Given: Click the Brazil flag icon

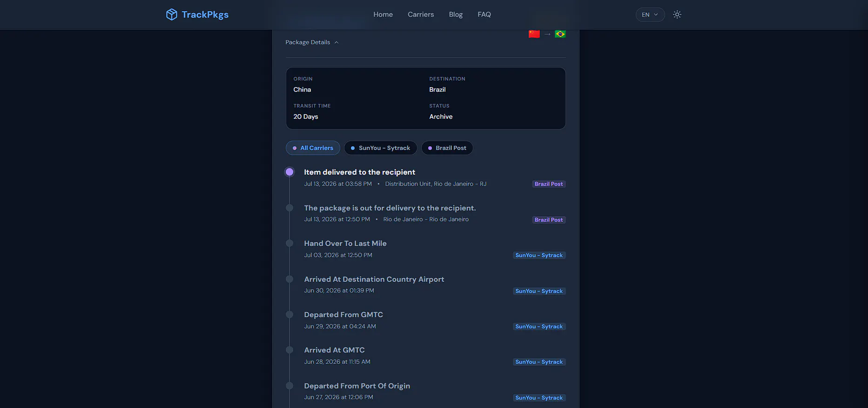Looking at the screenshot, I should [560, 34].
